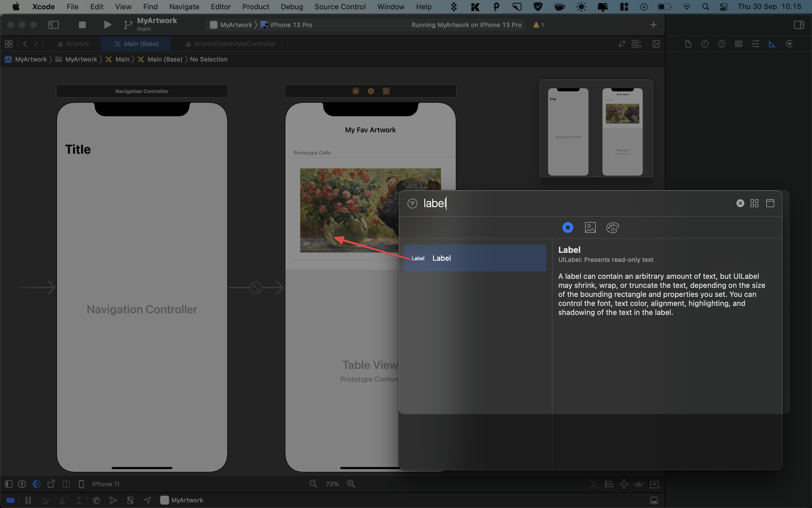
Task: Open the Quick Help inspector
Action: pyautogui.click(x=722, y=44)
